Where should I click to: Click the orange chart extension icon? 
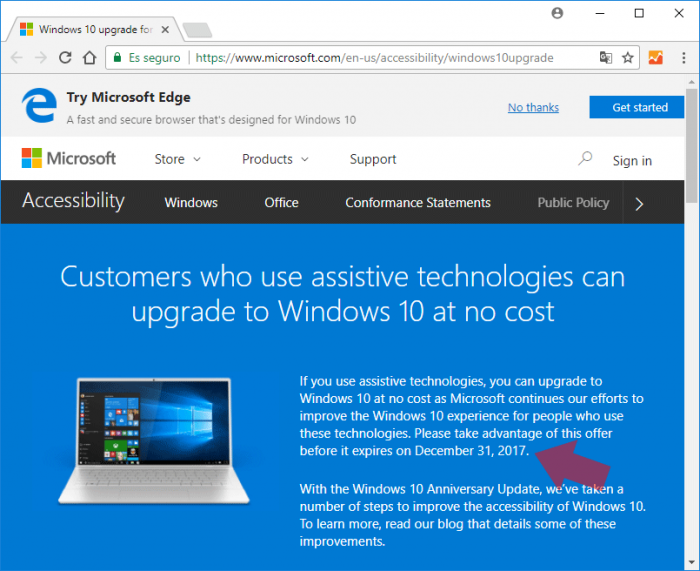coord(655,58)
